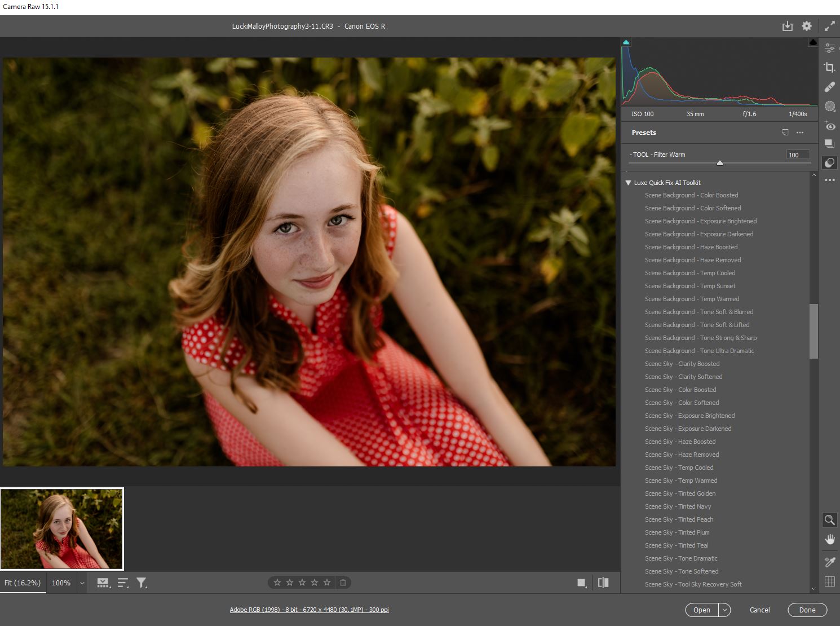The height and width of the screenshot is (626, 840).
Task: Switch to the Edit adjustments panel
Action: tap(829, 49)
